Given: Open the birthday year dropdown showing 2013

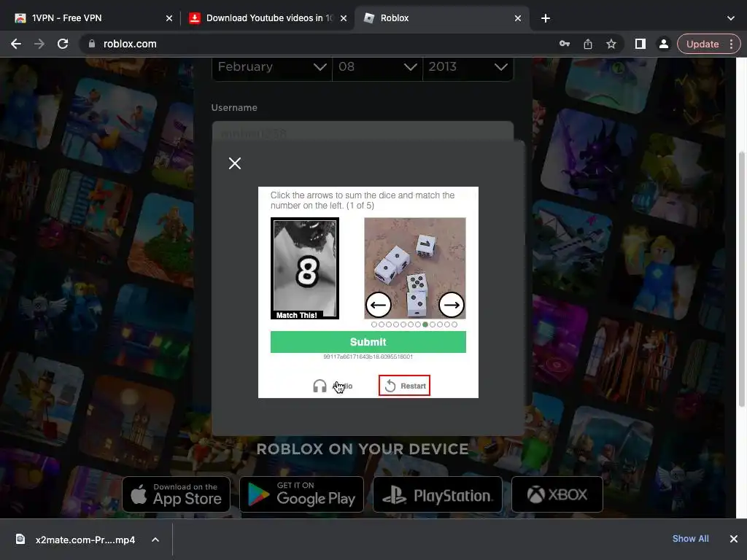Looking at the screenshot, I should click(x=468, y=66).
